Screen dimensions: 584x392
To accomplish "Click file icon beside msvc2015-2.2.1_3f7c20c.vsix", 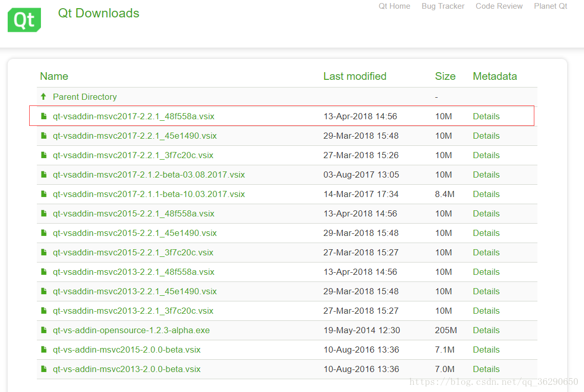I will pos(44,252).
